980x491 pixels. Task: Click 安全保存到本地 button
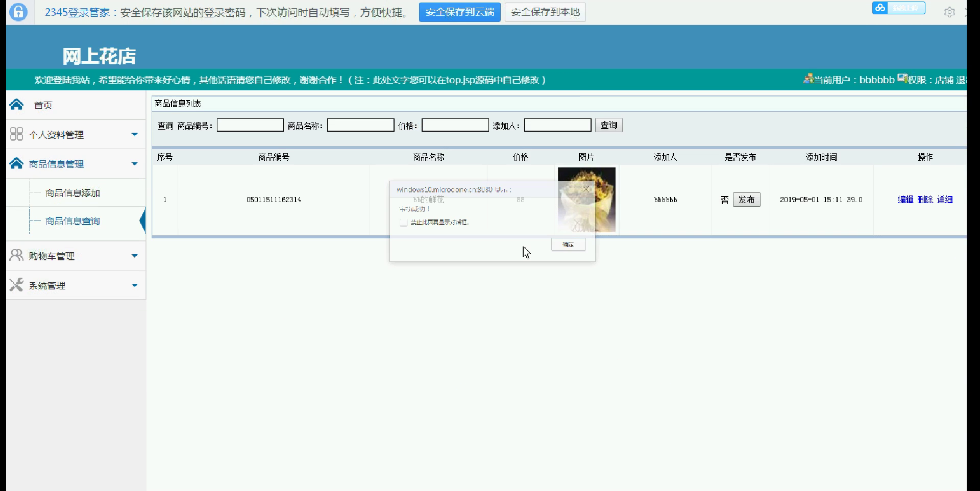pos(545,12)
